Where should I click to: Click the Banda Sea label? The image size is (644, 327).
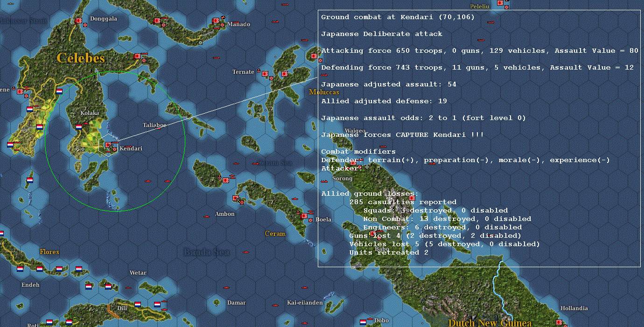(206, 252)
